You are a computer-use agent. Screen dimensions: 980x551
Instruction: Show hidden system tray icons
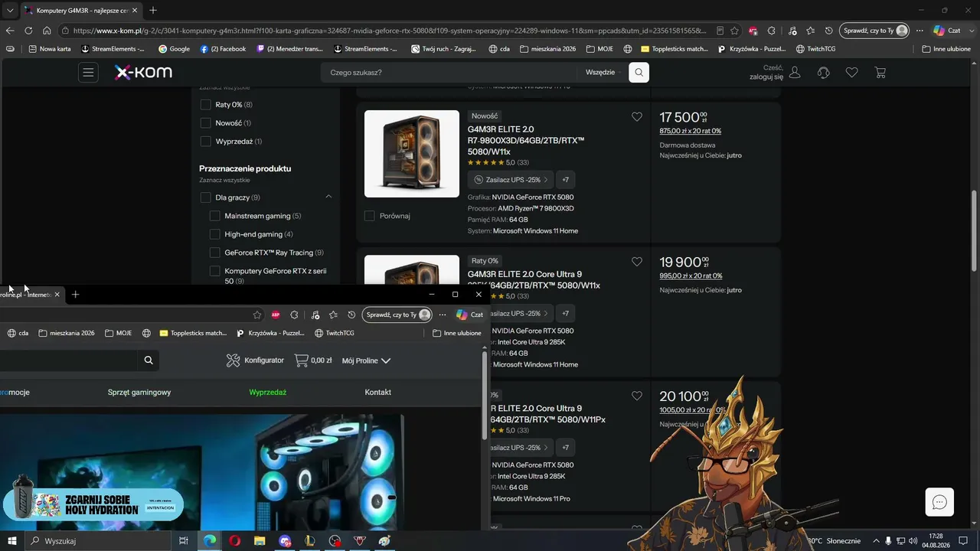(876, 541)
